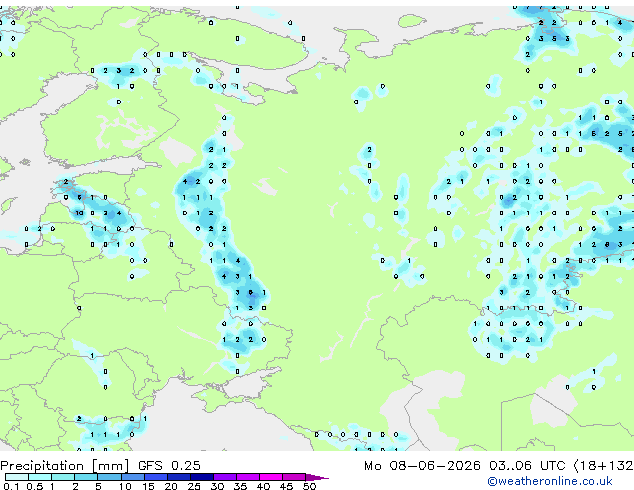Select the legend swatch between 5 and 10
Image resolution: width=634 pixels, height=490 pixels.
click(109, 477)
